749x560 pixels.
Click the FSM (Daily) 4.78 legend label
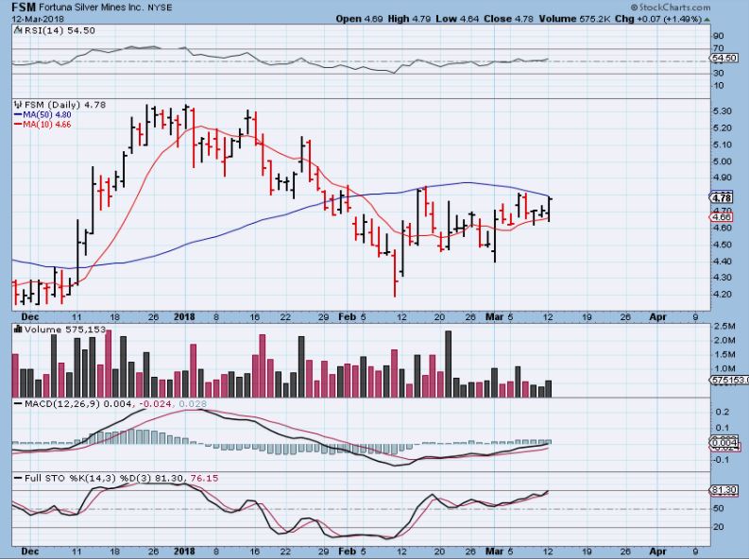coord(65,105)
